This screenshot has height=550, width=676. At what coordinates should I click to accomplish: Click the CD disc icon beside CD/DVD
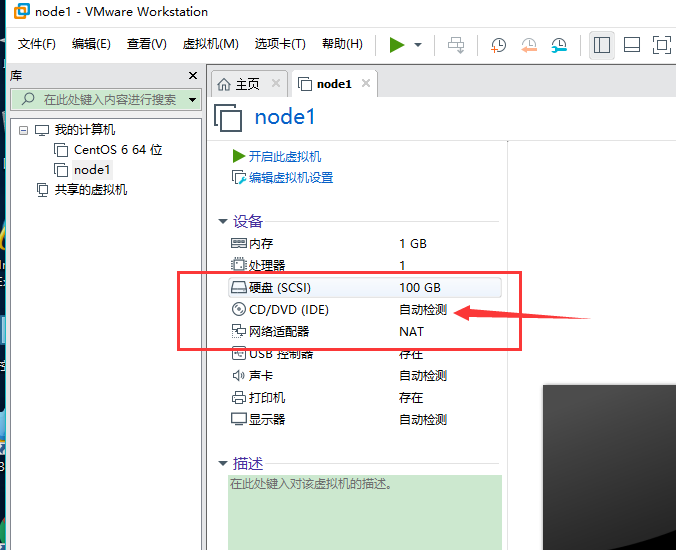(x=239, y=309)
